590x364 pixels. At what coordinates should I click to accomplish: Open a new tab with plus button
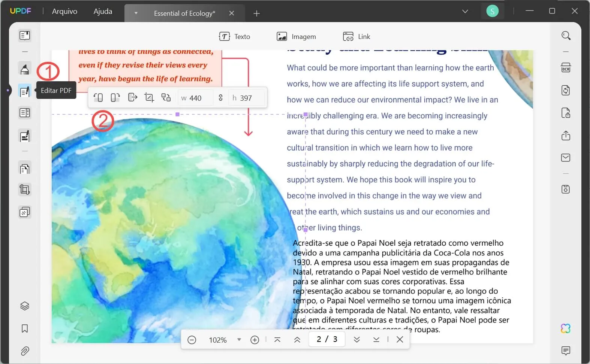click(x=256, y=13)
